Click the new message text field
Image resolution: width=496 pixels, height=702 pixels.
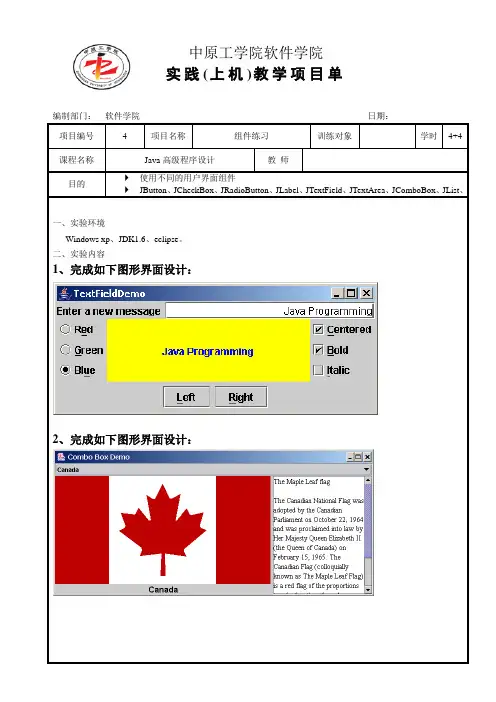tap(269, 311)
